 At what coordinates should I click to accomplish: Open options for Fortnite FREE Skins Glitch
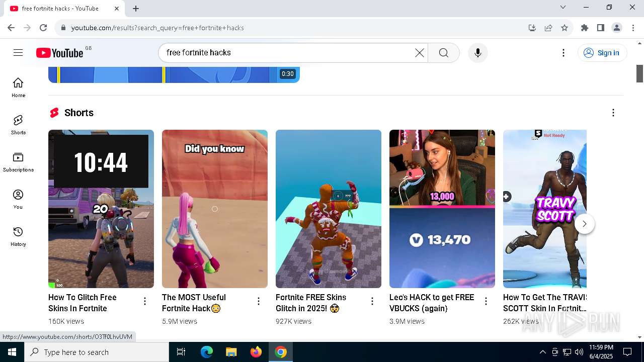pyautogui.click(x=372, y=301)
